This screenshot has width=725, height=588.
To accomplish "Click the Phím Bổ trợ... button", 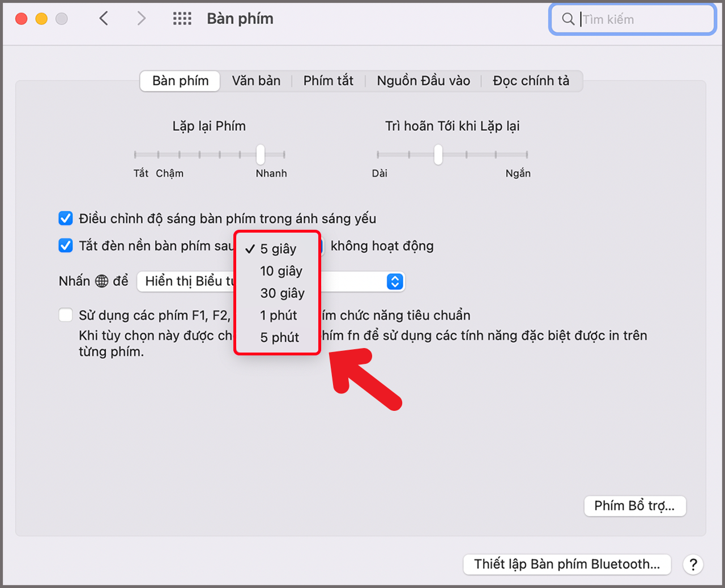I will [635, 506].
